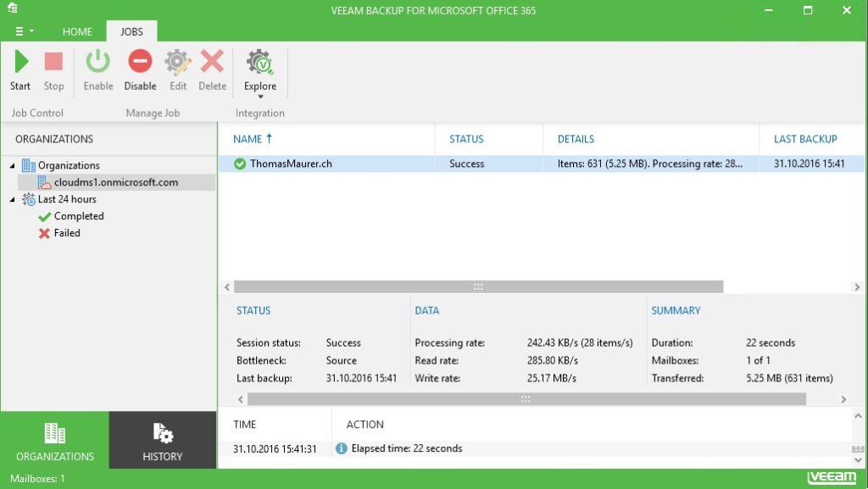Viewport: 868px width, 489px height.
Task: Open the main hamburger menu
Action: coord(24,31)
